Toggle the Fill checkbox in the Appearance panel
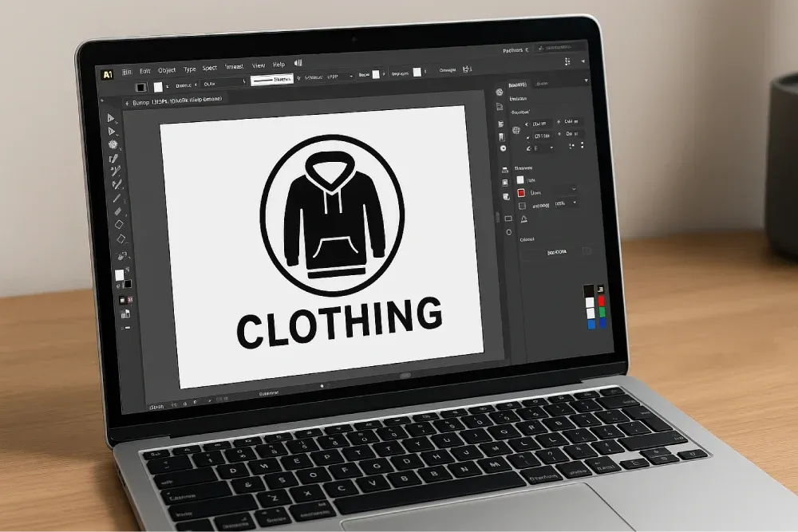 520,179
